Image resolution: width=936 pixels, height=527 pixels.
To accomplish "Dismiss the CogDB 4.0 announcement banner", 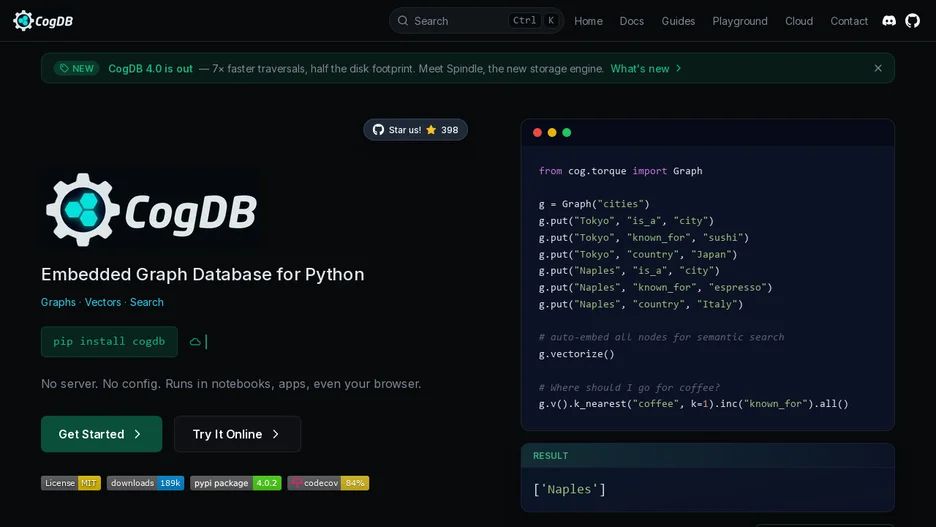I will [878, 68].
